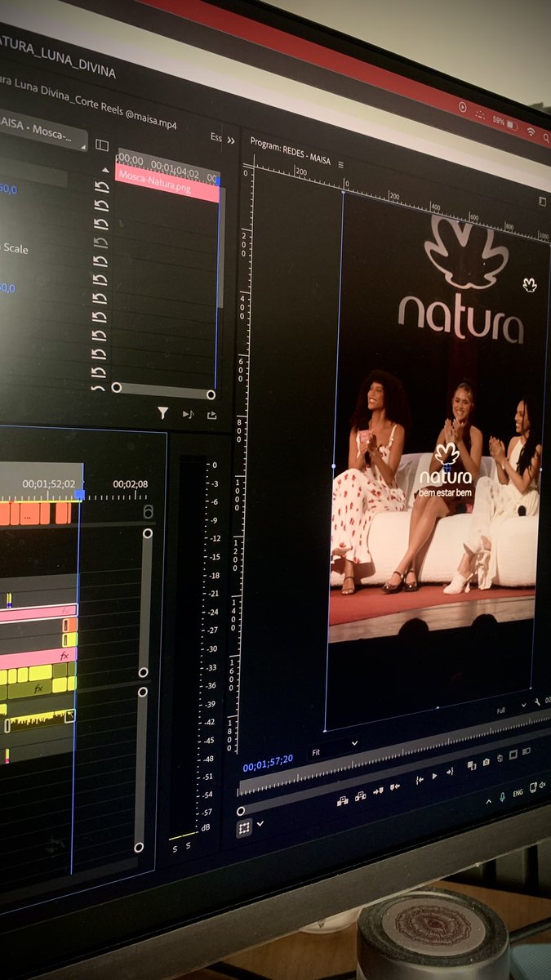Click the Effect Controls zoom scrollbar left handle
The width and height of the screenshot is (551, 980).
pyautogui.click(x=117, y=387)
